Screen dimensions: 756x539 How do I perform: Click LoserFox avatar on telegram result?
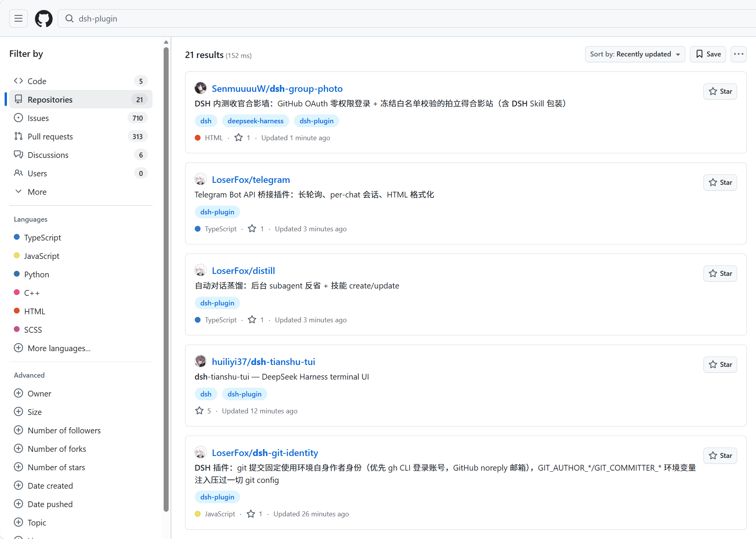coord(201,179)
